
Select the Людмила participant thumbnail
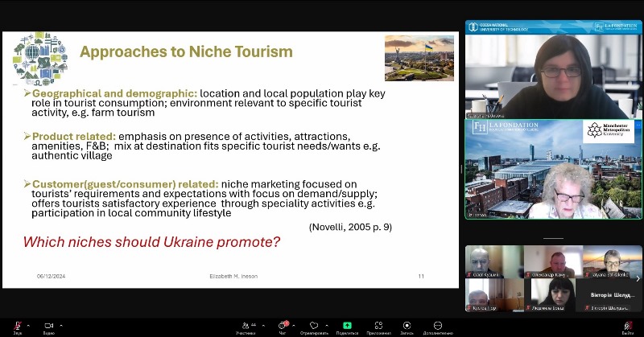553,294
